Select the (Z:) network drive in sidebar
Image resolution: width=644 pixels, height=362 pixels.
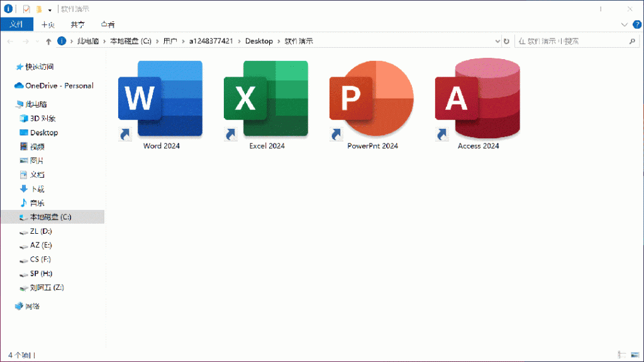point(47,287)
